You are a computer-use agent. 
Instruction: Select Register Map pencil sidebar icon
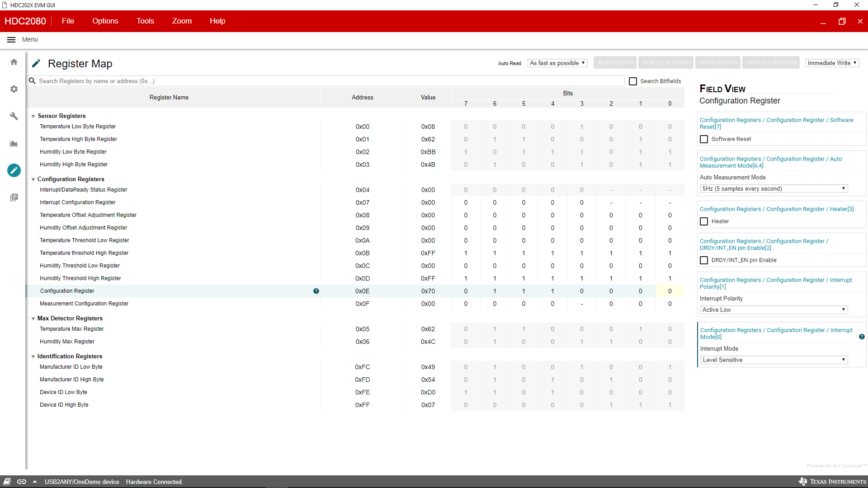coord(14,170)
